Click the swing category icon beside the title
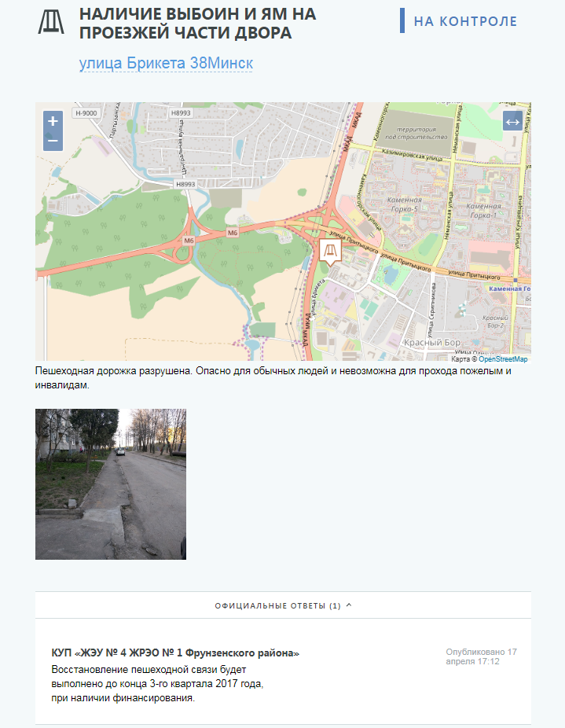The image size is (565, 728). click(x=52, y=21)
